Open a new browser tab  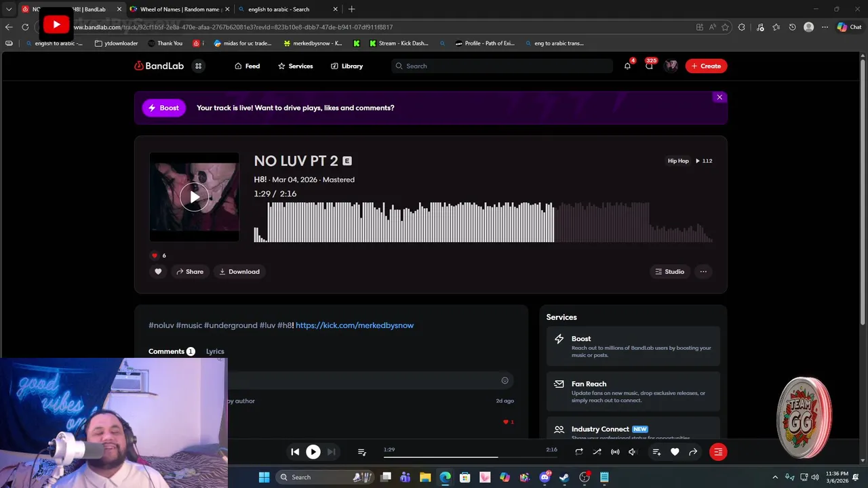pos(351,9)
